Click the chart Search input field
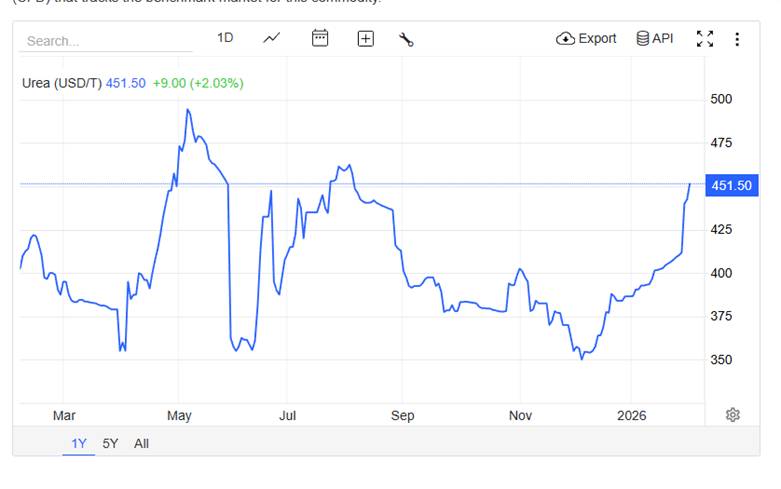Screen dimensions: 781x489 106,41
